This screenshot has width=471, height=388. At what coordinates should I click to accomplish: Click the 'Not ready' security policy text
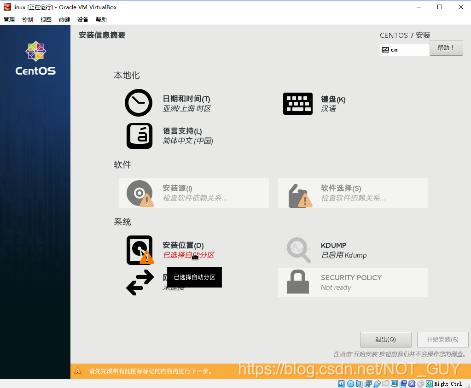(336, 287)
